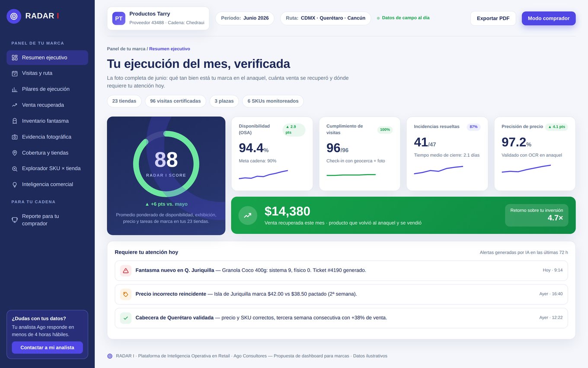Screen dimensions: 588x368
Task: Select the 23 tiendas chip
Action: coord(124,101)
